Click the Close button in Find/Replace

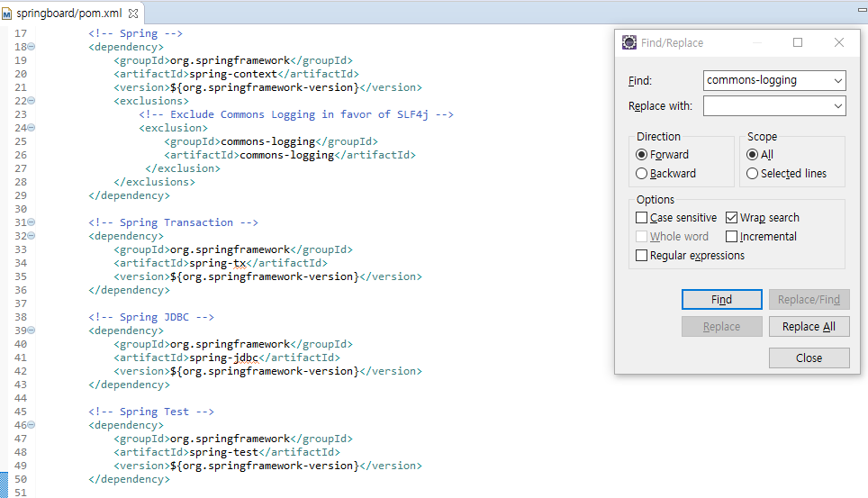[x=809, y=358]
